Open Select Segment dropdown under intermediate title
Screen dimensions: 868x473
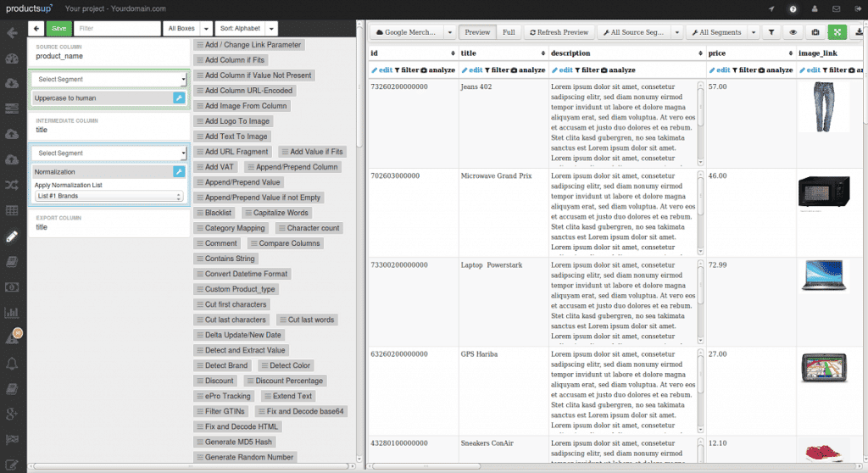[x=109, y=153]
